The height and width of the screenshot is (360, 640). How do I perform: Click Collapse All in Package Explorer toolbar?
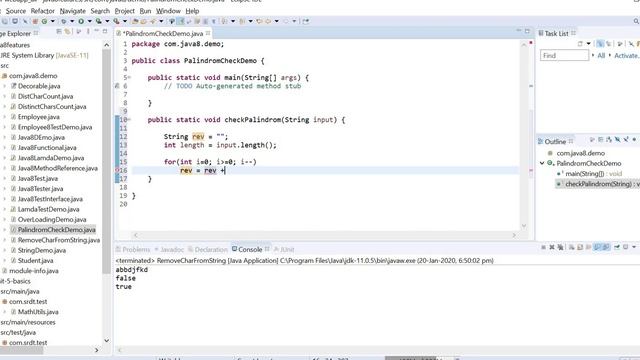59,31
